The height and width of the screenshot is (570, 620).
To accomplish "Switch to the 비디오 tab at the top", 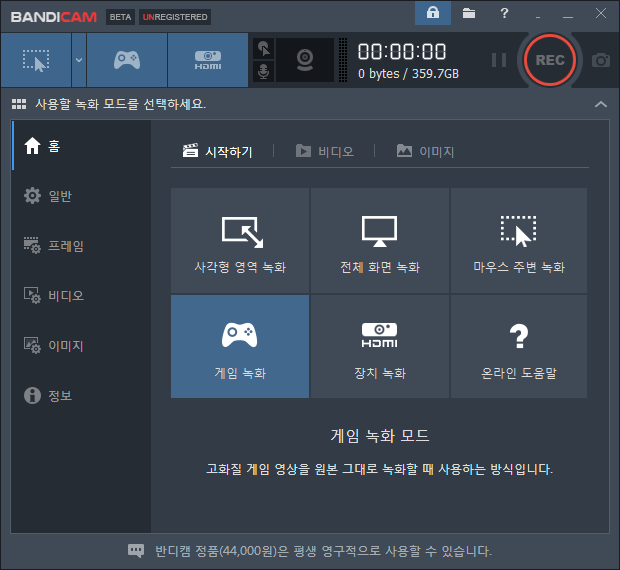I will pos(325,151).
